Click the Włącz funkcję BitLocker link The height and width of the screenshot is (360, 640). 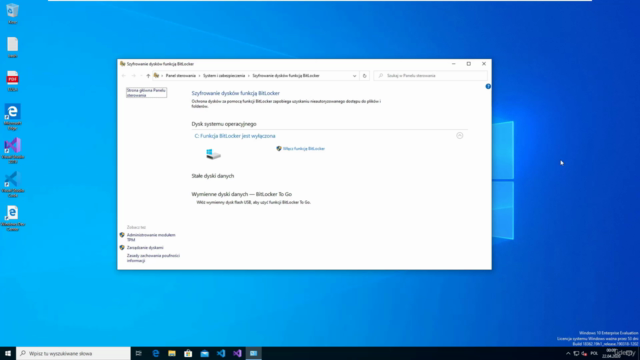[x=304, y=149]
